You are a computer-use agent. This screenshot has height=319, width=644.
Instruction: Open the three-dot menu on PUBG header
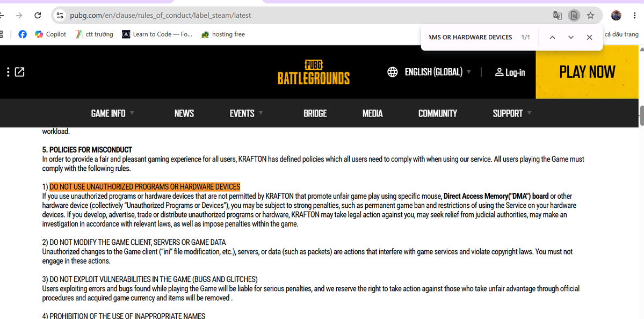tap(8, 73)
